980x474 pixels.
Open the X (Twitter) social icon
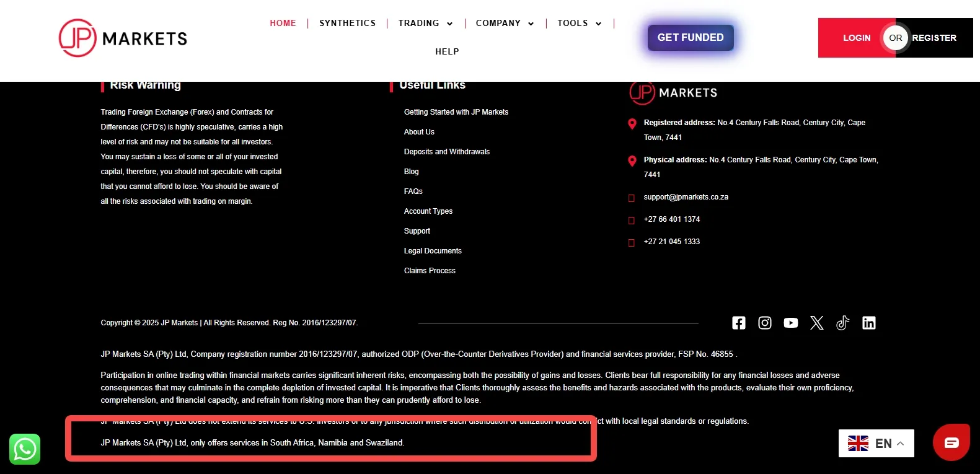817,323
